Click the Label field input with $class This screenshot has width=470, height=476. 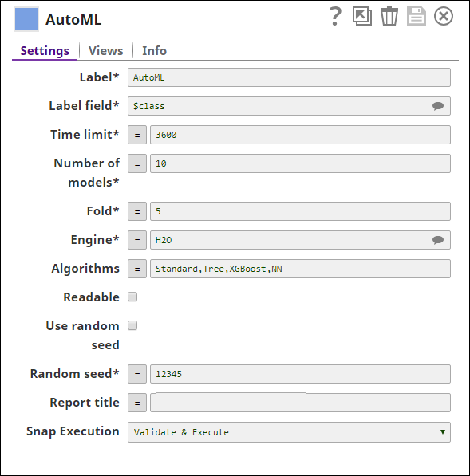[289, 106]
